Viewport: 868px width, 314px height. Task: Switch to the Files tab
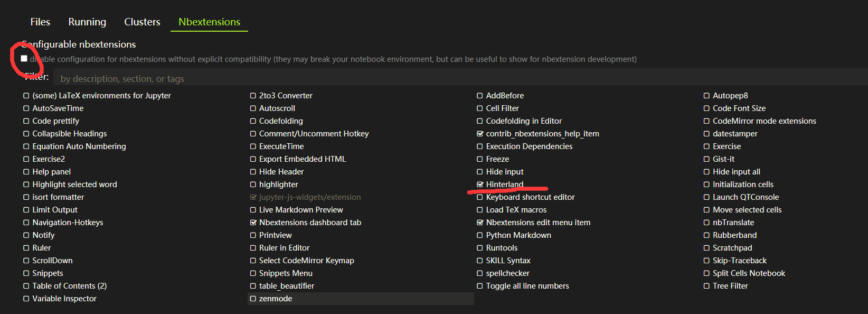pyautogui.click(x=40, y=22)
